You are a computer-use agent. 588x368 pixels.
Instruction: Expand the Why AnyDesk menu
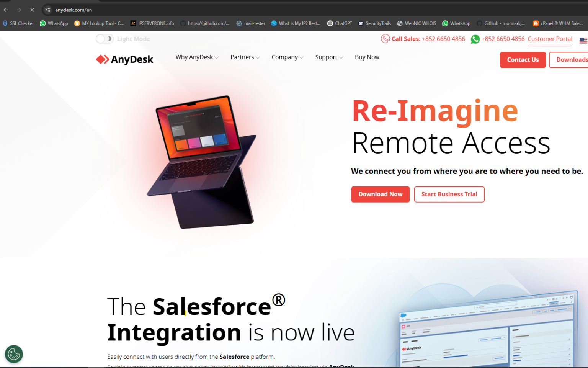[x=196, y=57]
